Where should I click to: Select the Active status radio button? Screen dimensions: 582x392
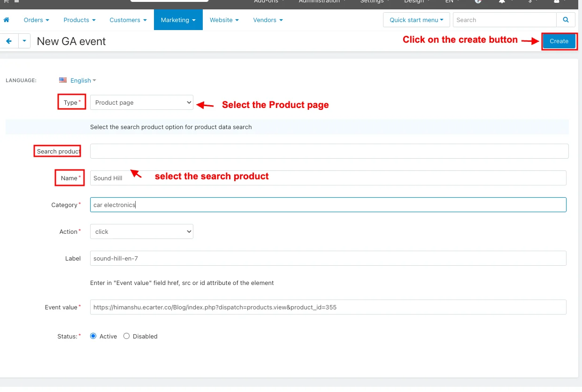click(x=93, y=336)
